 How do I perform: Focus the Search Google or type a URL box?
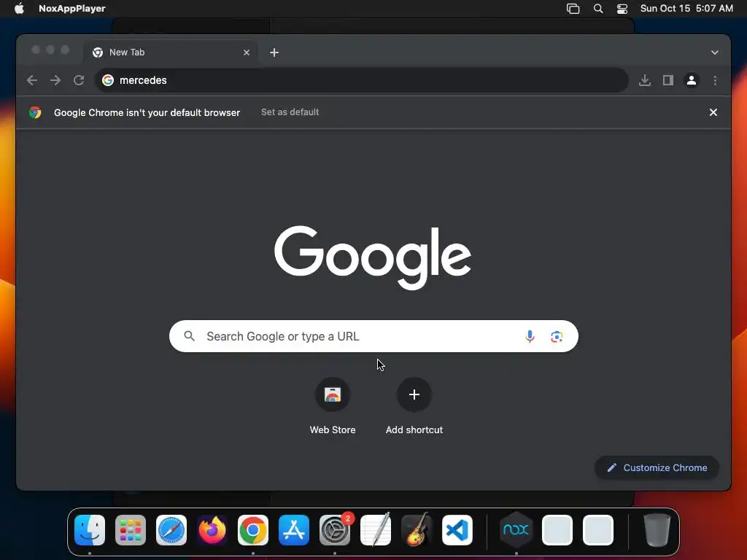[373, 336]
